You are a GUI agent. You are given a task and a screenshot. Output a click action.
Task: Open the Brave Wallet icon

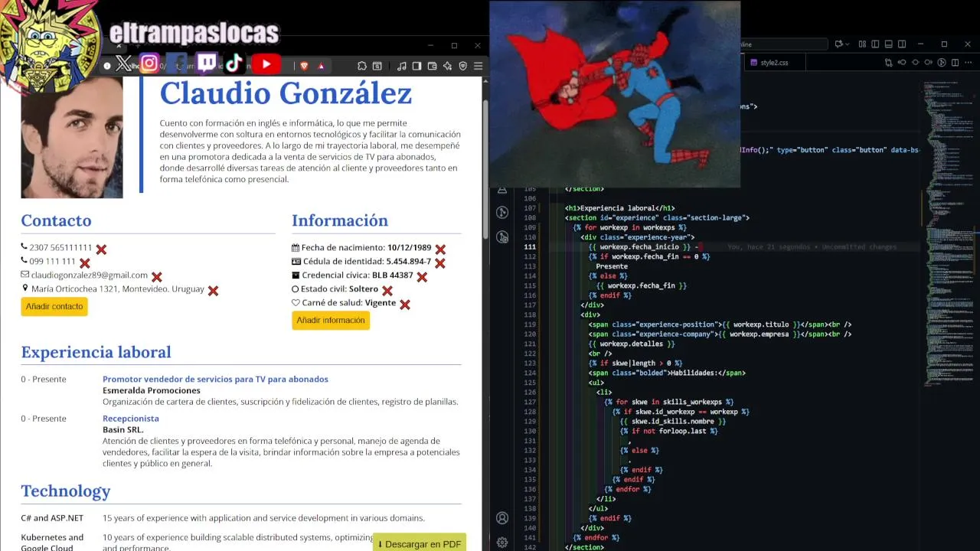(x=433, y=67)
